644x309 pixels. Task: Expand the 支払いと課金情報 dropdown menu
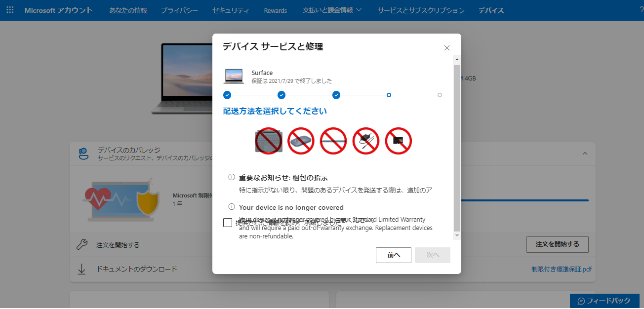[x=332, y=10]
